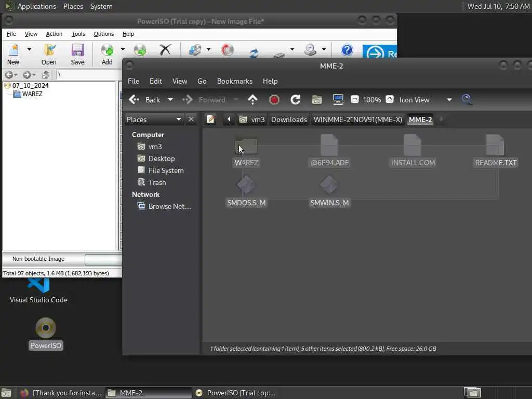Click PowerISO path input field
This screenshot has height=399, width=532.
[89, 75]
